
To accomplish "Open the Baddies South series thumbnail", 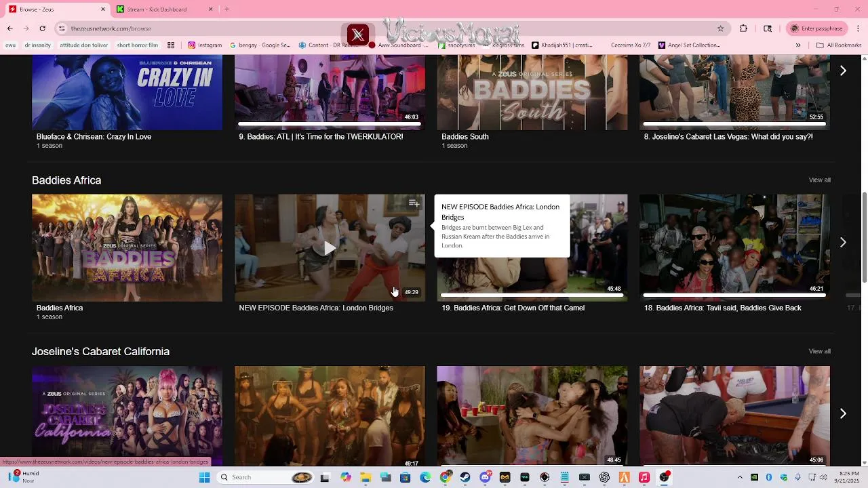I will tap(532, 92).
